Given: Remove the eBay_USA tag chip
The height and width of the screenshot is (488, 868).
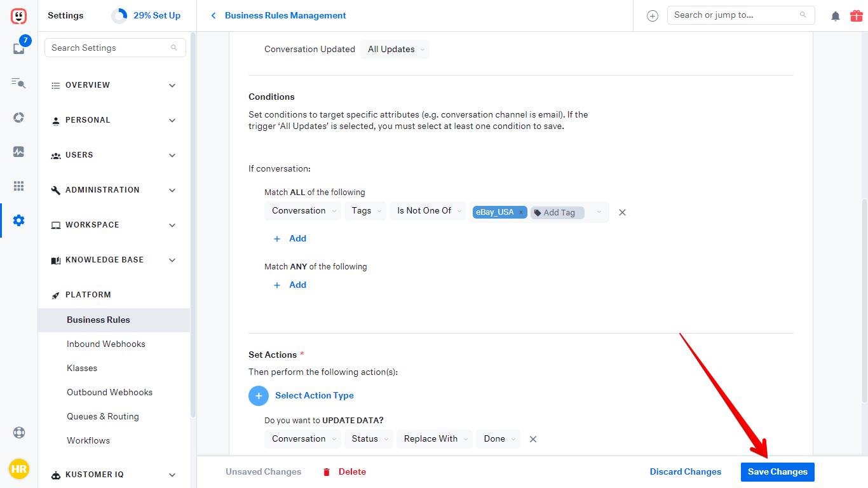Looking at the screenshot, I should click(x=521, y=213).
